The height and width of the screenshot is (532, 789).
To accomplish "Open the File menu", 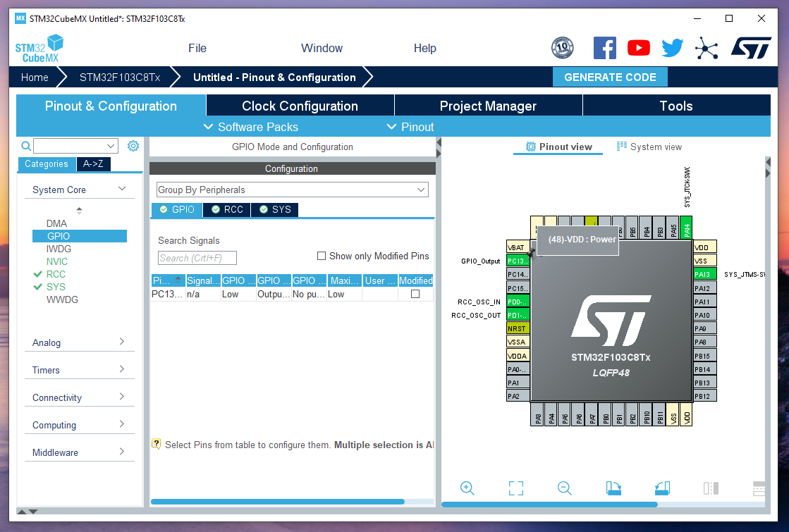I will point(197,49).
